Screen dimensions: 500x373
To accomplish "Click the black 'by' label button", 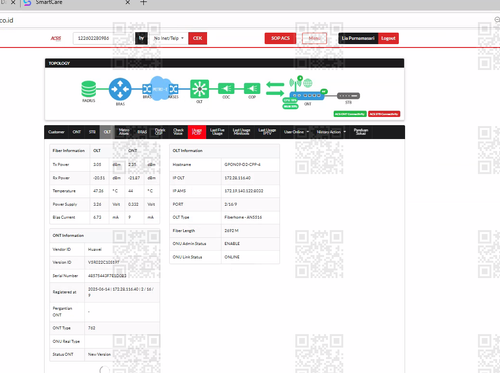I will (x=141, y=38).
